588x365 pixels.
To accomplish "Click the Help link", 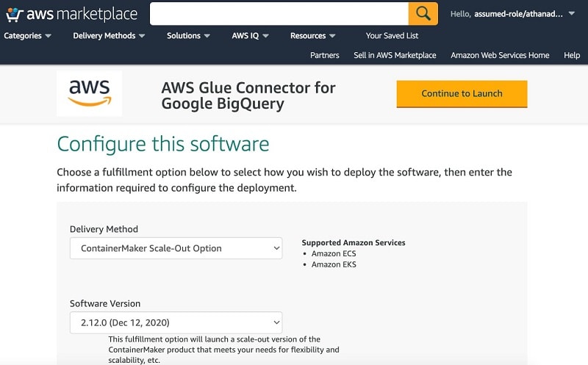I will (x=572, y=55).
